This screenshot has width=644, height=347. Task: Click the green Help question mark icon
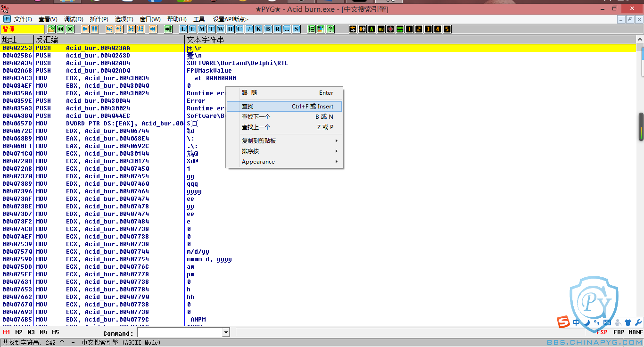tap(330, 29)
